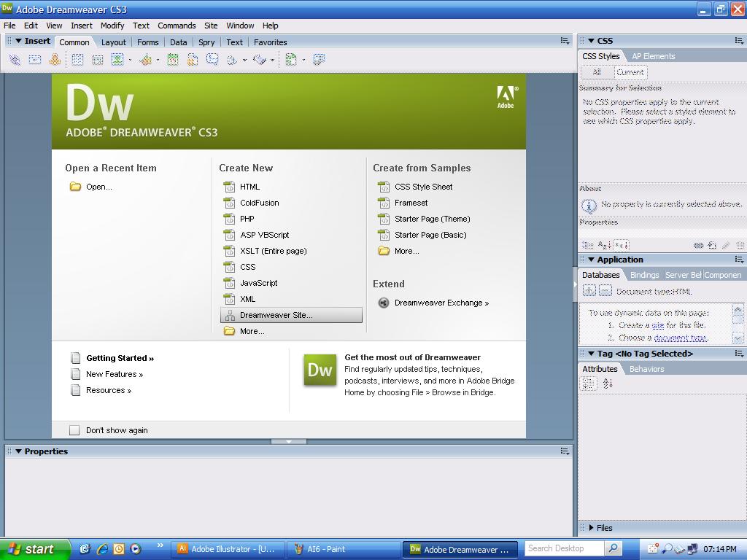Viewport: 747px width, 560px height.
Task: Check the Don't show again checkbox
Action: [74, 430]
